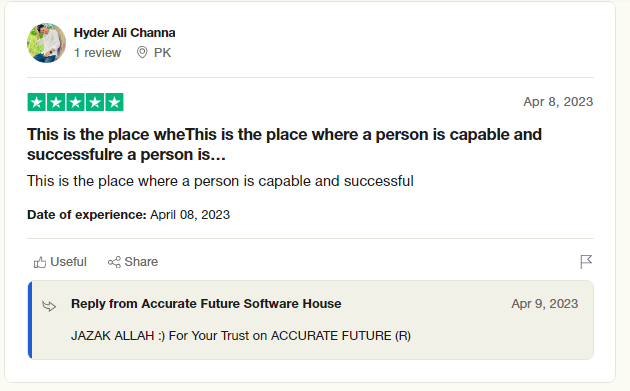Open the bold review title headline
This screenshot has width=630, height=391.
(284, 144)
